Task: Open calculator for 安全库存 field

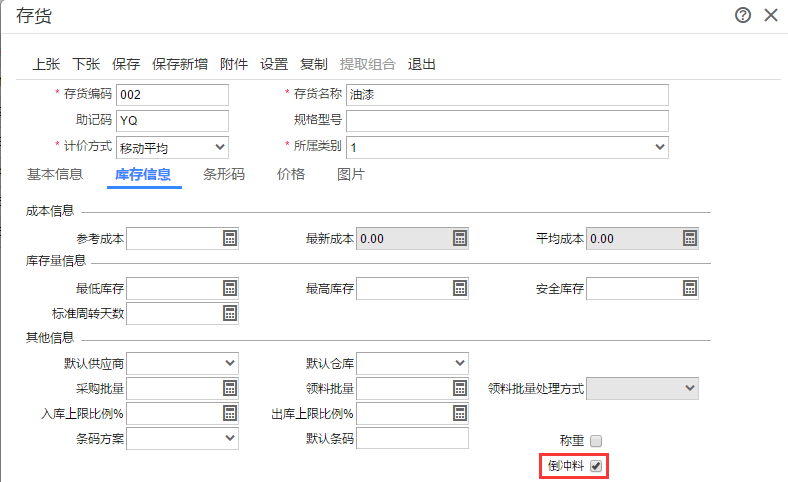Action: [x=690, y=288]
